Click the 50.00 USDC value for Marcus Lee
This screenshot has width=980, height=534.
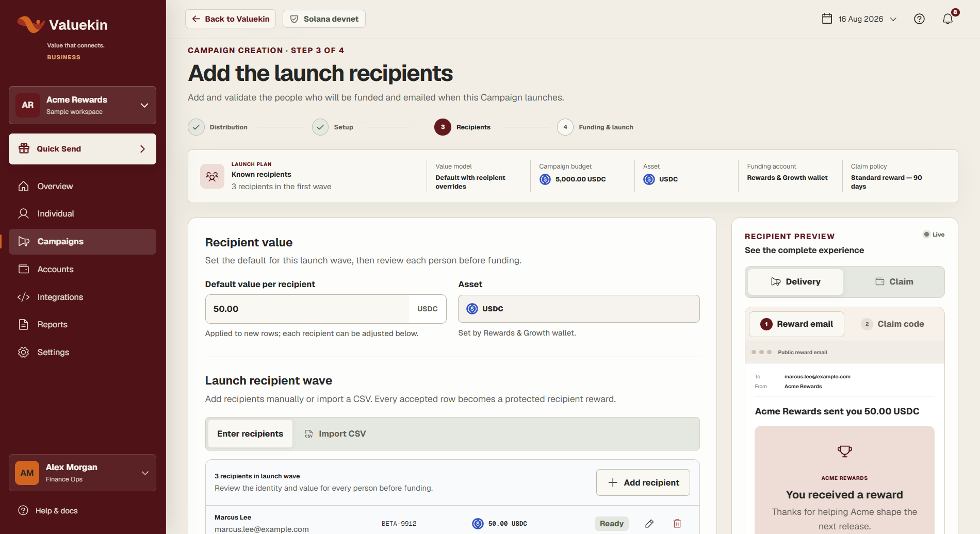(x=508, y=524)
